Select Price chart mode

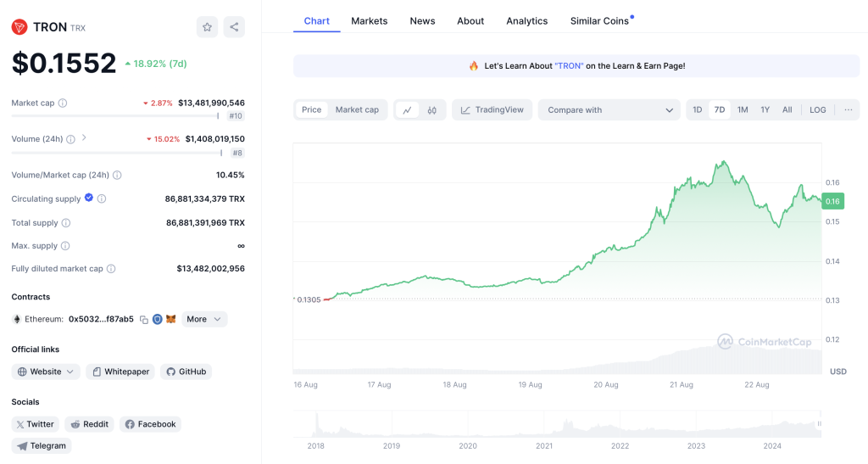pos(312,109)
